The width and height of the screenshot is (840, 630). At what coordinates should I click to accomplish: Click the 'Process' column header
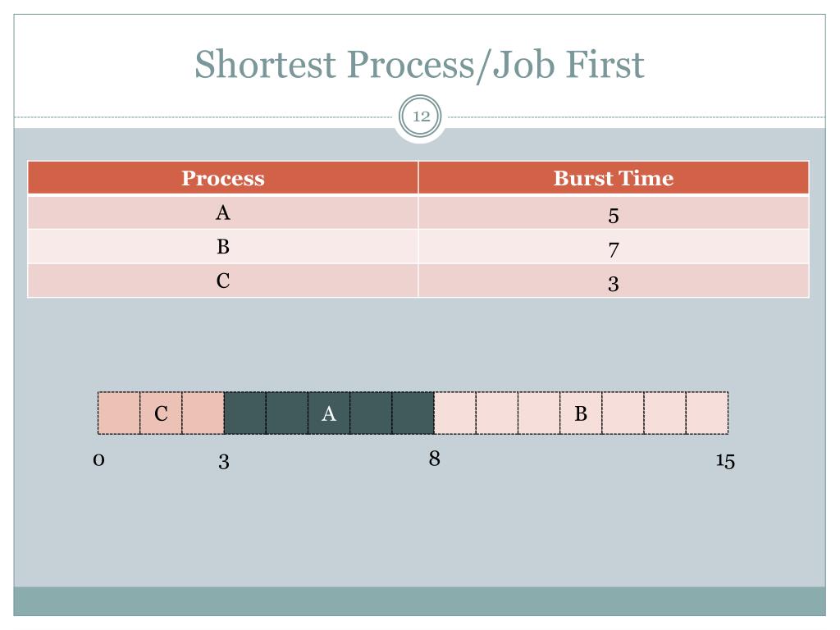tap(223, 178)
